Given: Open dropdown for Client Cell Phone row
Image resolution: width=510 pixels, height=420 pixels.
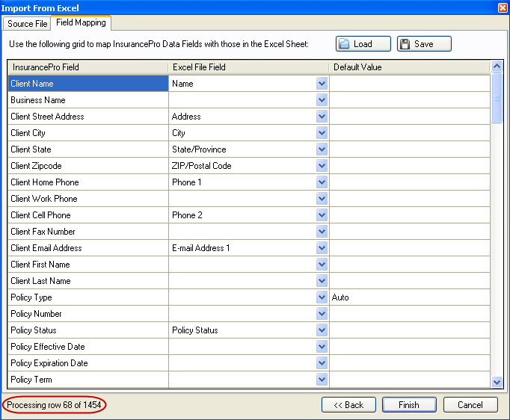Looking at the screenshot, I should (x=322, y=215).
